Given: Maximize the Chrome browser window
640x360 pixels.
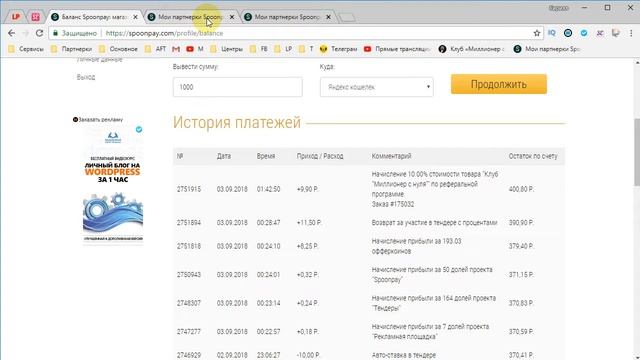Looking at the screenshot, I should 607,8.
